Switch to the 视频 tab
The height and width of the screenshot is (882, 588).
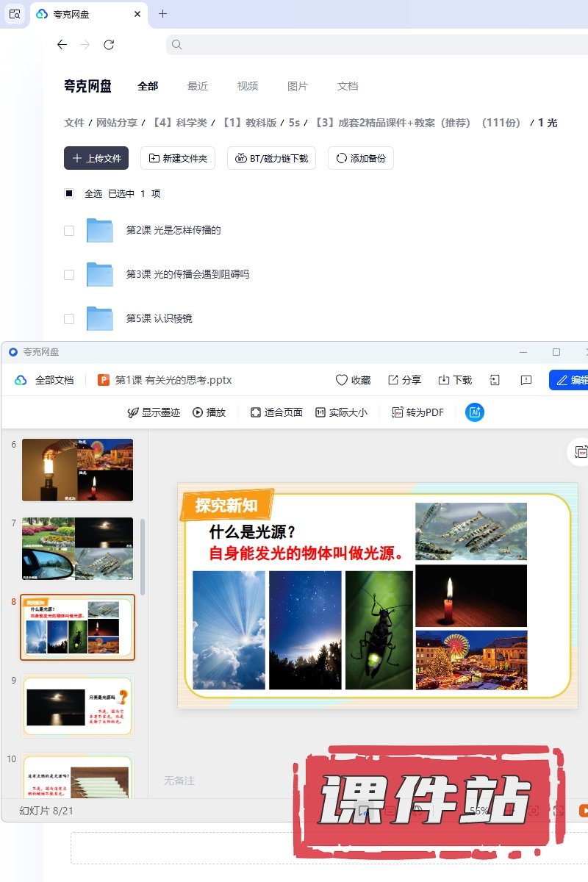point(248,86)
